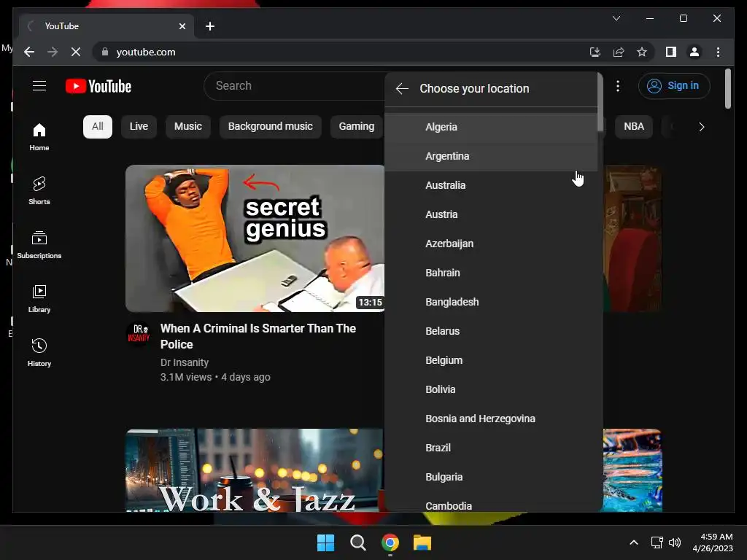
Task: Choose Bahrain as location
Action: [491, 273]
